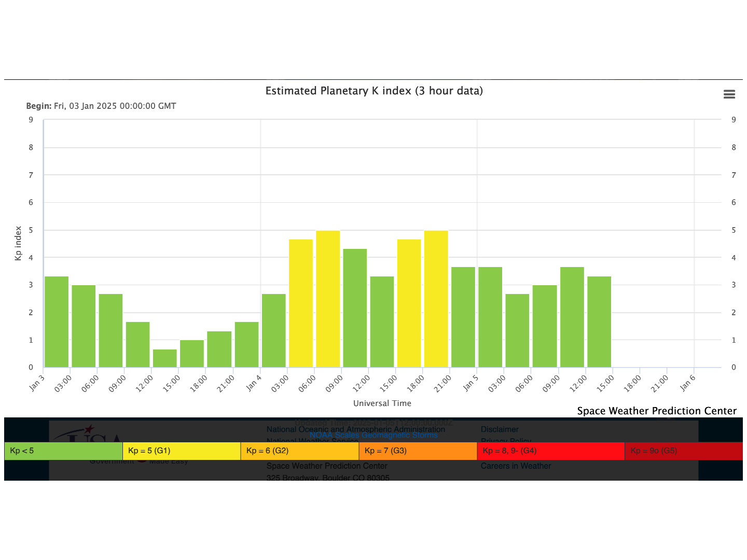Viewport: 747px width, 560px height.
Task: Open the NOAA Scales Geomagnetic Storms link
Action: point(374,436)
